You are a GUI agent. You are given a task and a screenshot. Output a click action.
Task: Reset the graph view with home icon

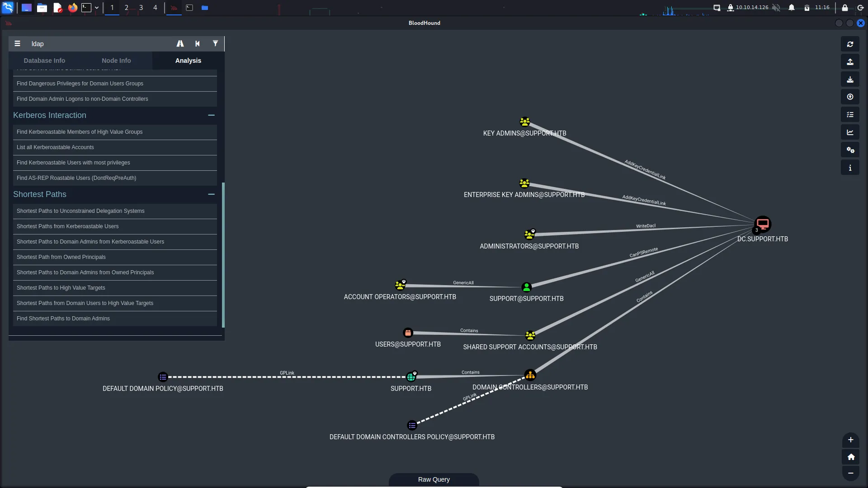click(x=850, y=457)
